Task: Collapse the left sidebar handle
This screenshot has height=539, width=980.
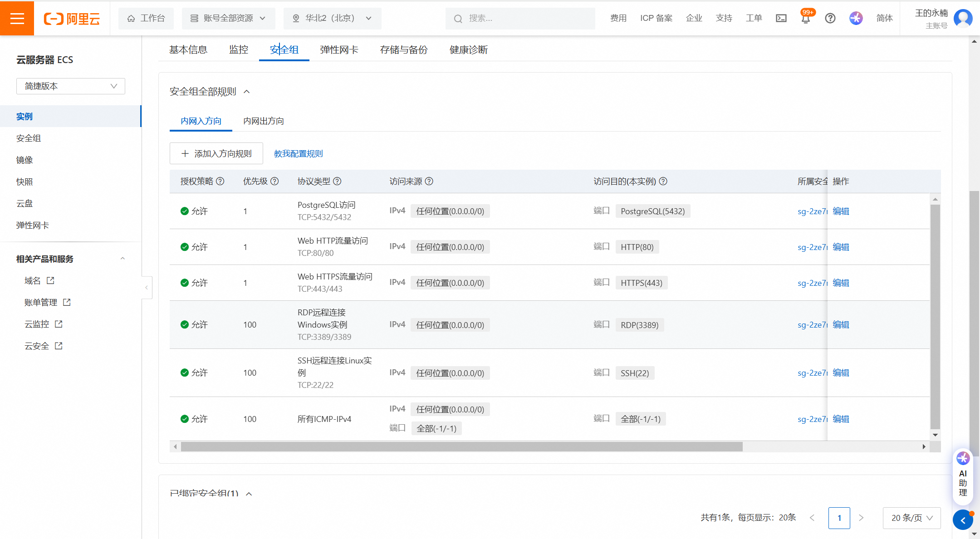Action: (x=147, y=287)
